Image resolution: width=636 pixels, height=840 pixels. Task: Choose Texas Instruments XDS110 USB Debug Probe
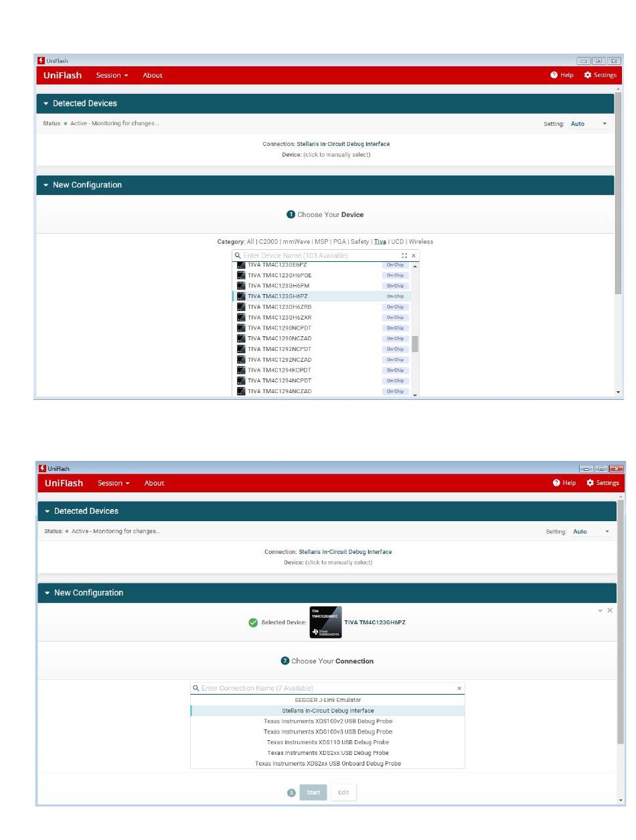pos(327,742)
